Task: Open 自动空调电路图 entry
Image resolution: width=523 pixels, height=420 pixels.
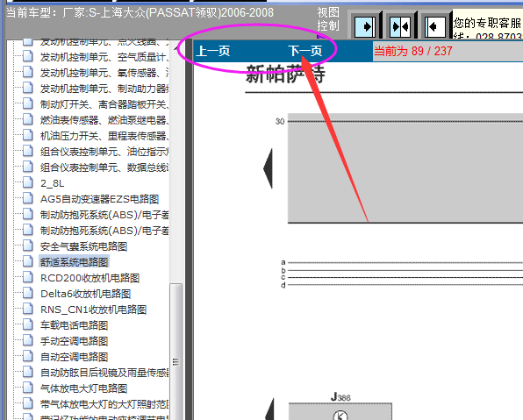Action: [x=74, y=357]
